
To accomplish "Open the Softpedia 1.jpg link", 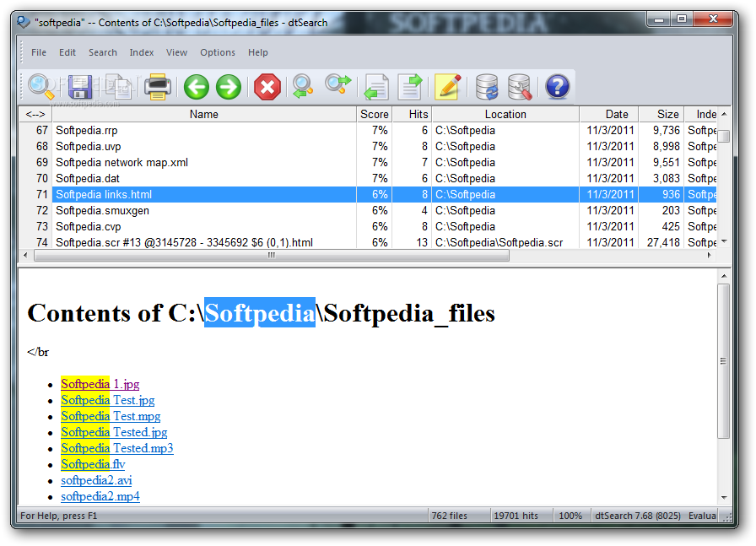I will [100, 385].
